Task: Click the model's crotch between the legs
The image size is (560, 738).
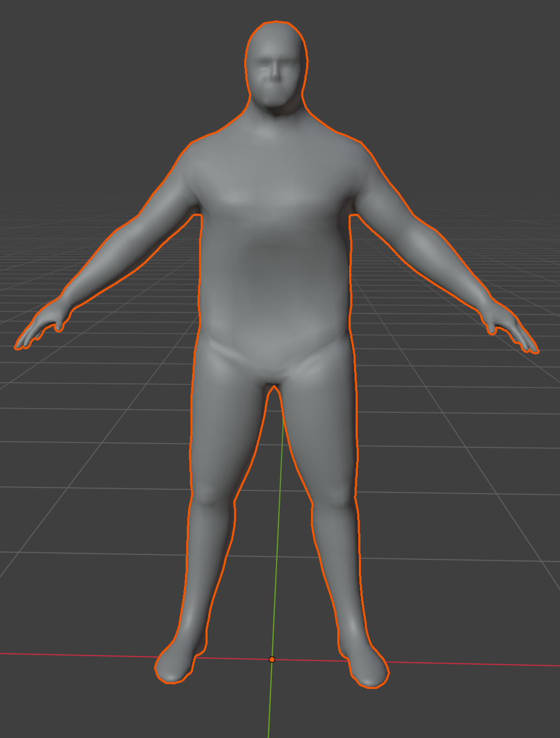Action: tap(273, 379)
